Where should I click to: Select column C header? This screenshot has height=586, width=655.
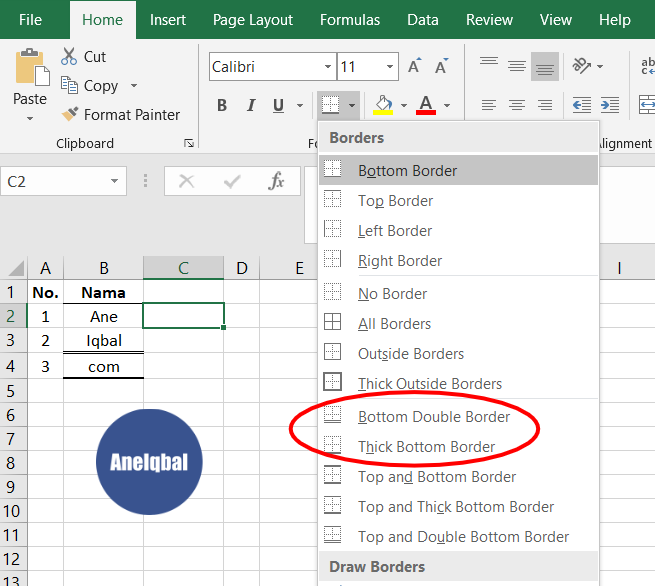click(183, 268)
